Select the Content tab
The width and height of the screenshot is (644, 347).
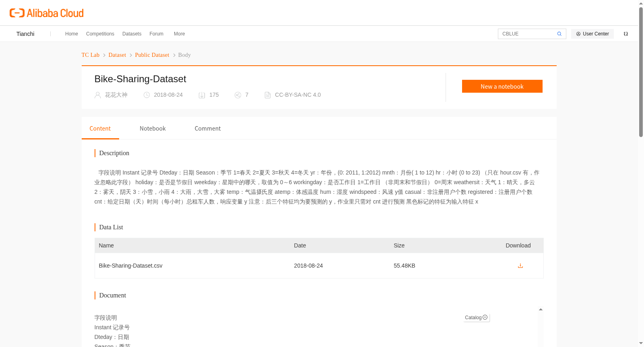point(100,129)
